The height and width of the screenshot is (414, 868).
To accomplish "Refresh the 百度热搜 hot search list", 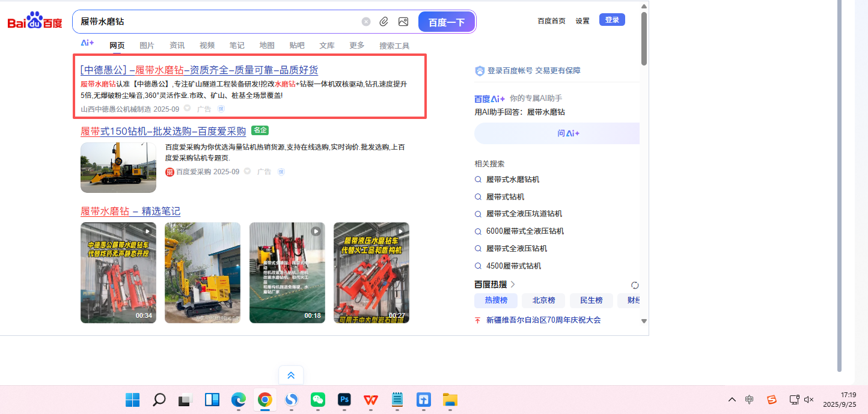I will [635, 285].
